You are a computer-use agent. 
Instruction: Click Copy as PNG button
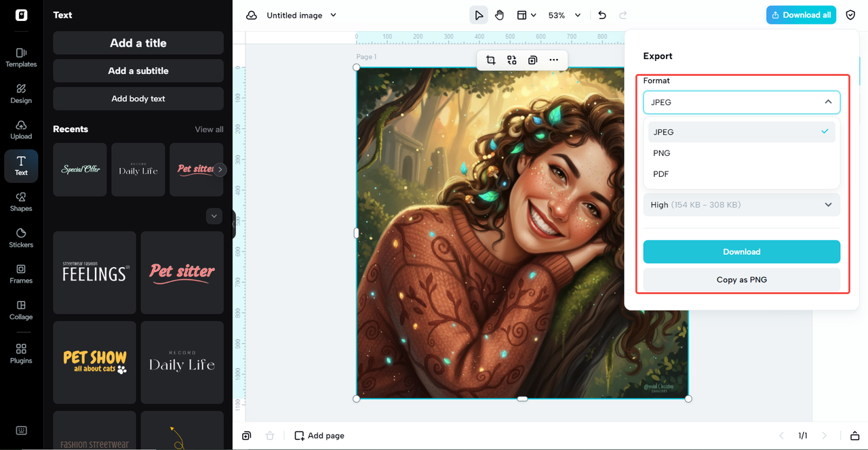(x=741, y=279)
